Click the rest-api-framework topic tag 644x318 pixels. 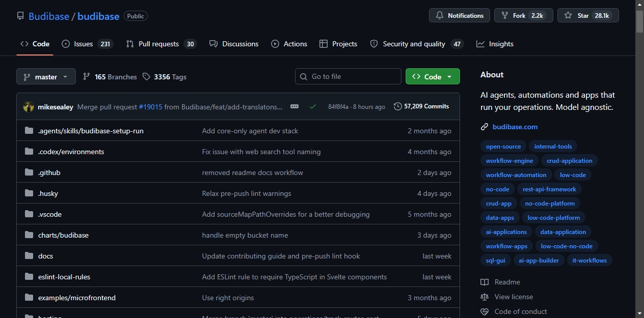tap(549, 189)
